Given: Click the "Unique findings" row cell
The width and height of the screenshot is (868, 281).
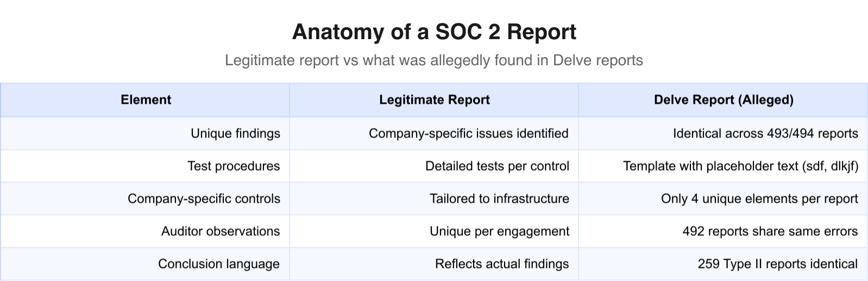Looking at the screenshot, I should [235, 134].
